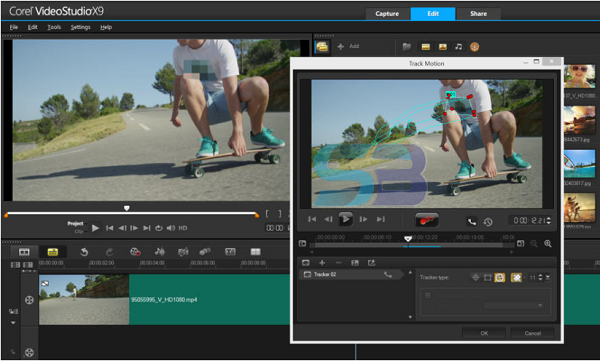The image size is (600, 361).
Task: Open the File menu
Action: pyautogui.click(x=14, y=27)
